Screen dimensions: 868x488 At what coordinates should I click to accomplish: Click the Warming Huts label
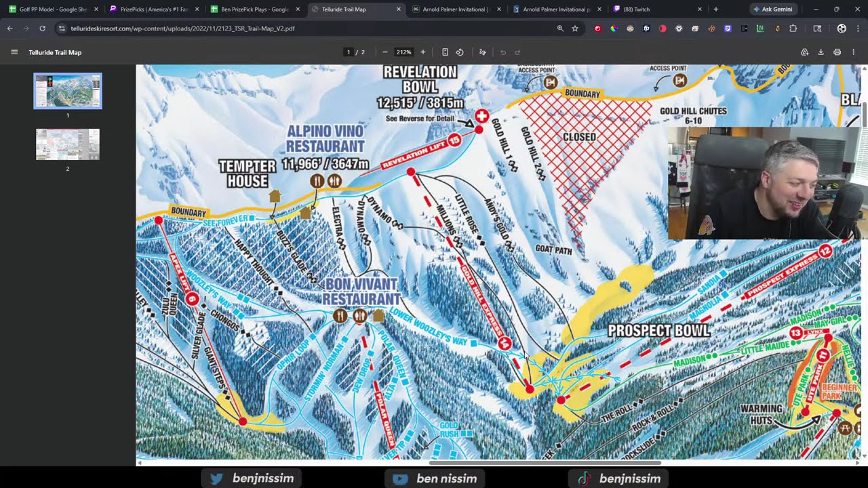click(x=761, y=413)
